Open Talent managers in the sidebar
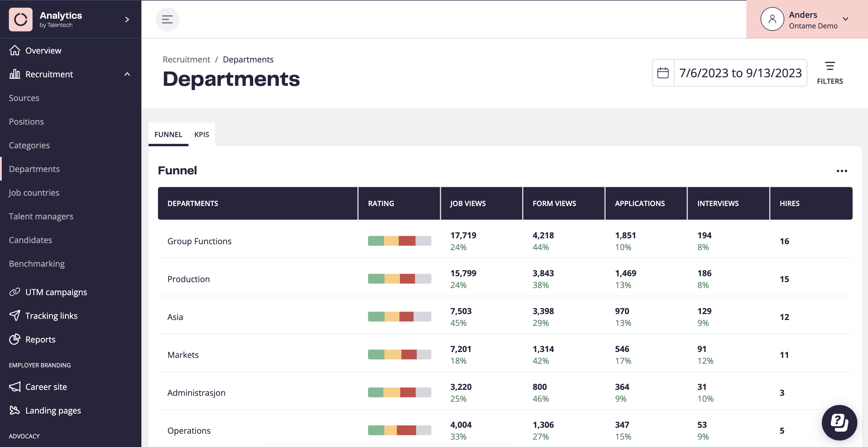Screen dimensions: 868x447 (x=41, y=216)
